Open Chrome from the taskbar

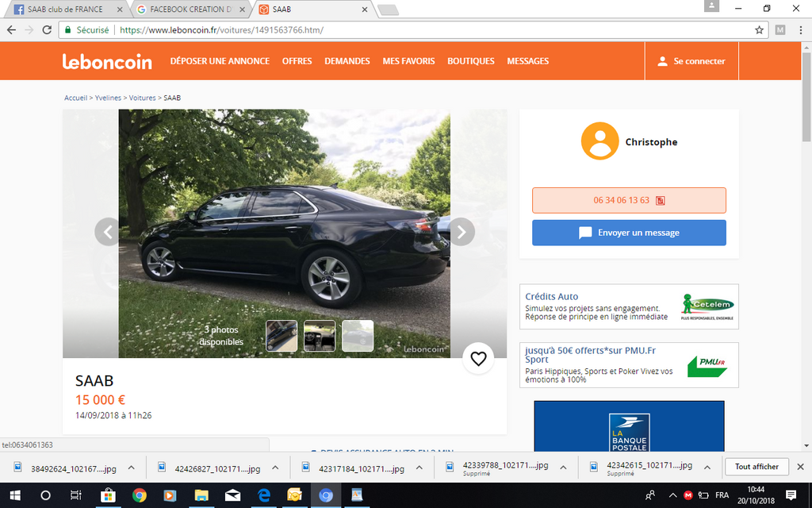(140, 495)
